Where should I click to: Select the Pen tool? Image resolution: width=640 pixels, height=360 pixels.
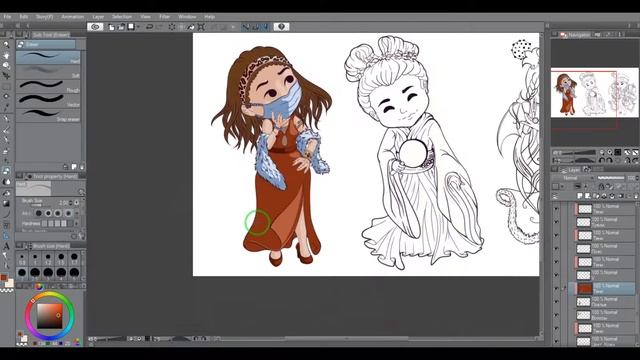tap(6, 119)
